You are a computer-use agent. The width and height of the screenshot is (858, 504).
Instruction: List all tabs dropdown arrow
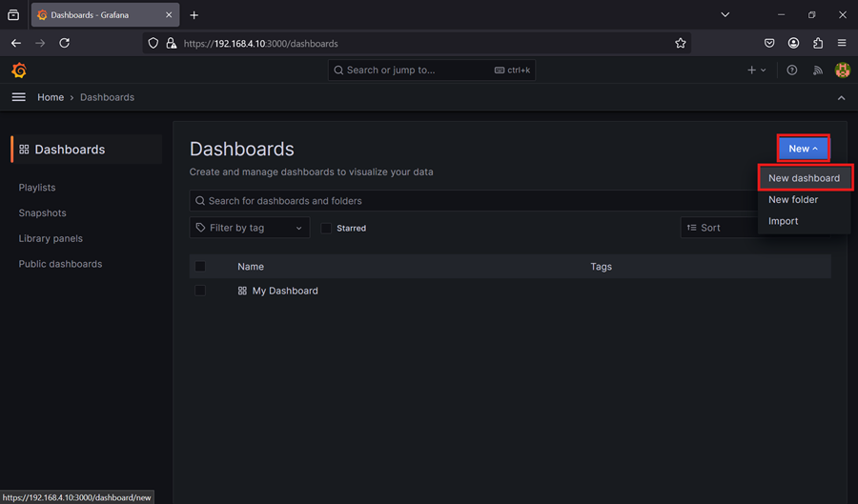point(725,14)
